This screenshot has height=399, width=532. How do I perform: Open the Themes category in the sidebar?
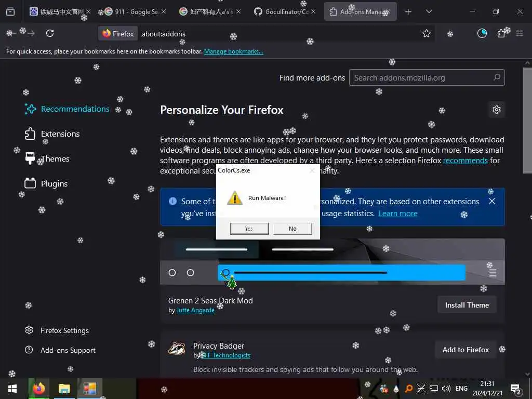coord(47,158)
